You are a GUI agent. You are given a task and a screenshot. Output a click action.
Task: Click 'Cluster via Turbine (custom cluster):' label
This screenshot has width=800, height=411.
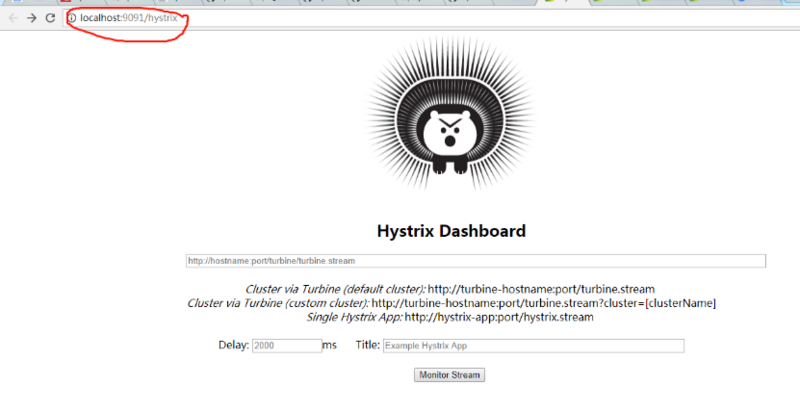278,303
